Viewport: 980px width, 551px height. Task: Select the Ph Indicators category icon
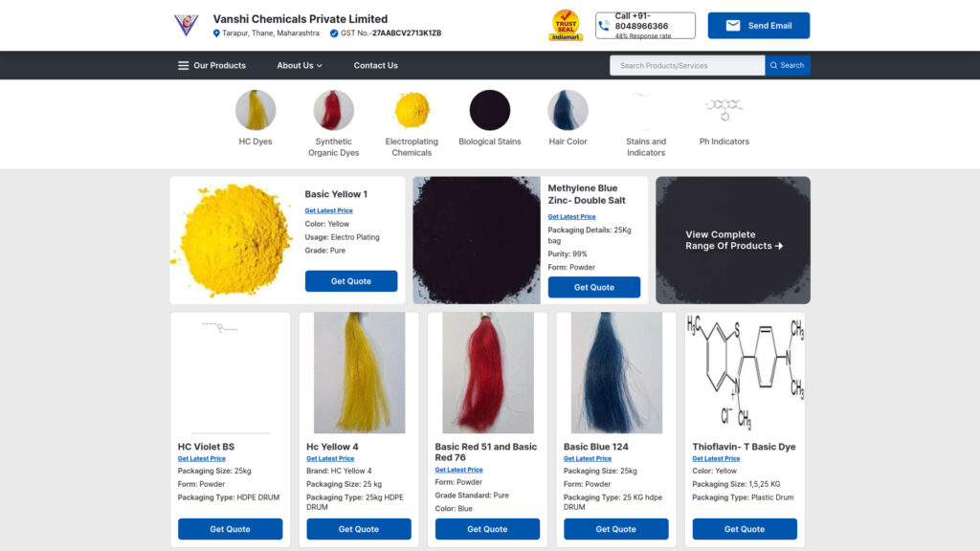click(724, 110)
